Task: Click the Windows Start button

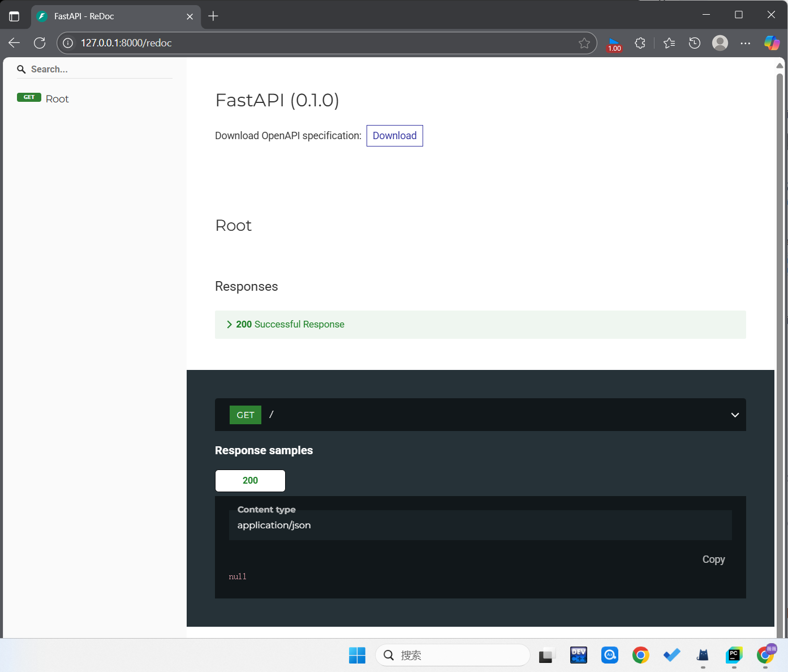Action: 357,655
